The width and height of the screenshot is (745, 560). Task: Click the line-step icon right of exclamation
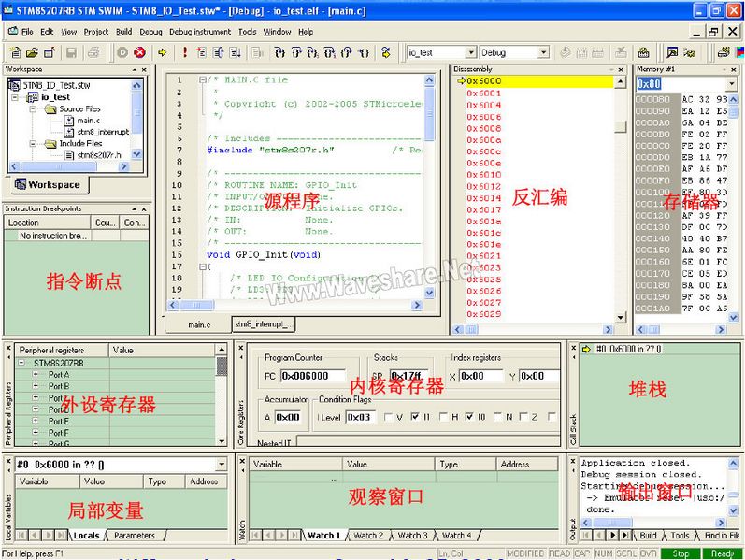[x=201, y=52]
